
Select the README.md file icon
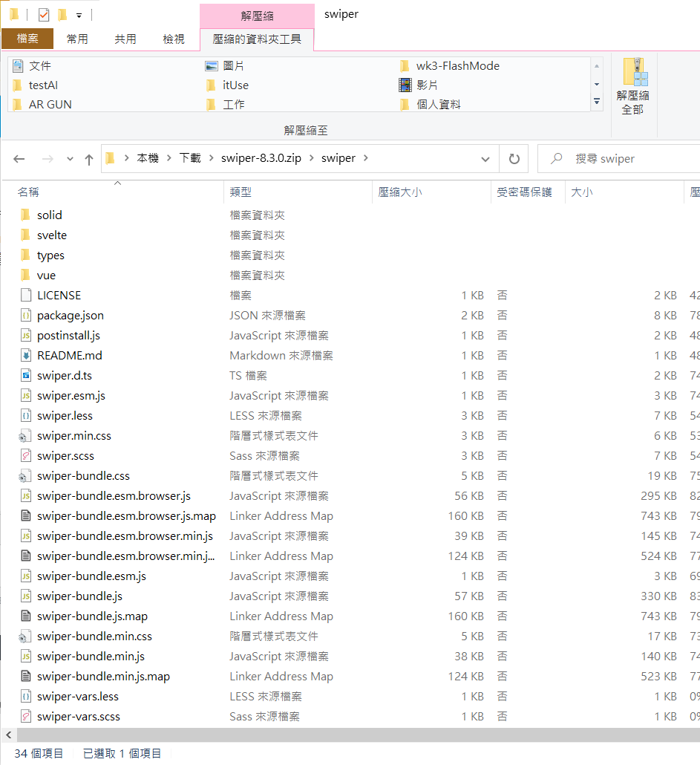tap(26, 355)
